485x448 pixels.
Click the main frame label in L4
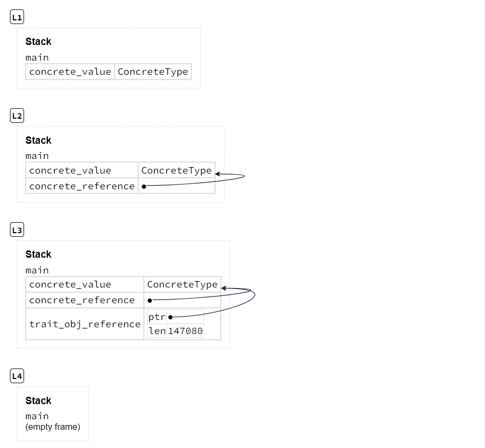(x=37, y=417)
